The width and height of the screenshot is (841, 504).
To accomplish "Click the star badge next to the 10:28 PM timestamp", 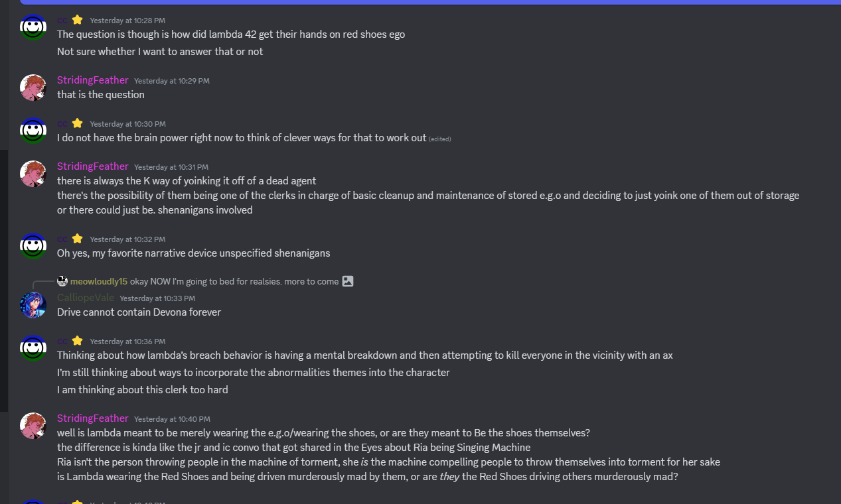I will point(77,20).
